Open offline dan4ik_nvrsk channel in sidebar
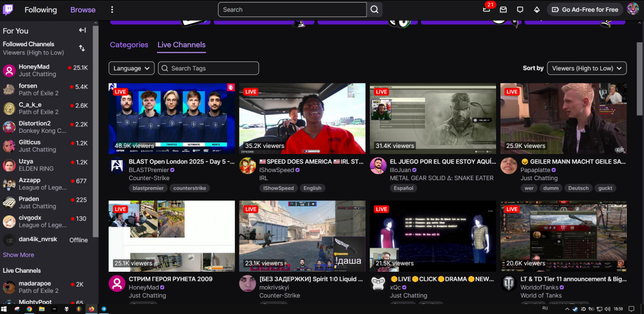 [x=46, y=240]
